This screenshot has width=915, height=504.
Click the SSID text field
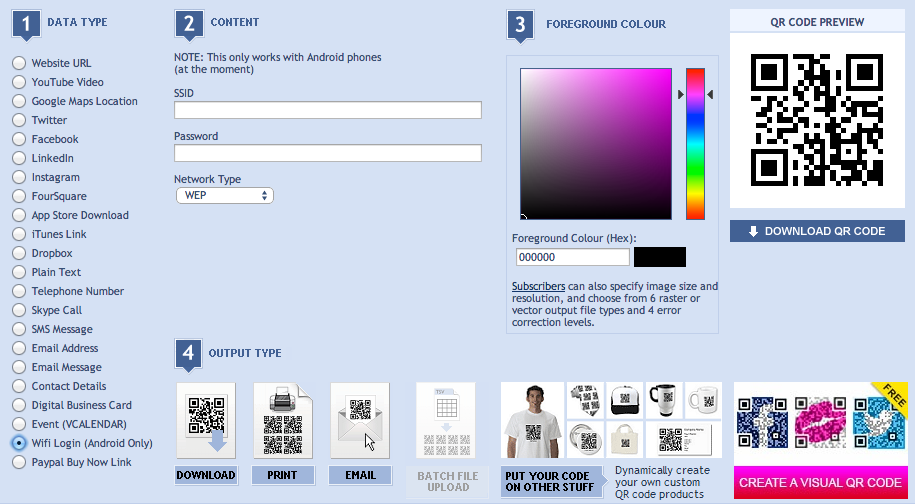(328, 110)
